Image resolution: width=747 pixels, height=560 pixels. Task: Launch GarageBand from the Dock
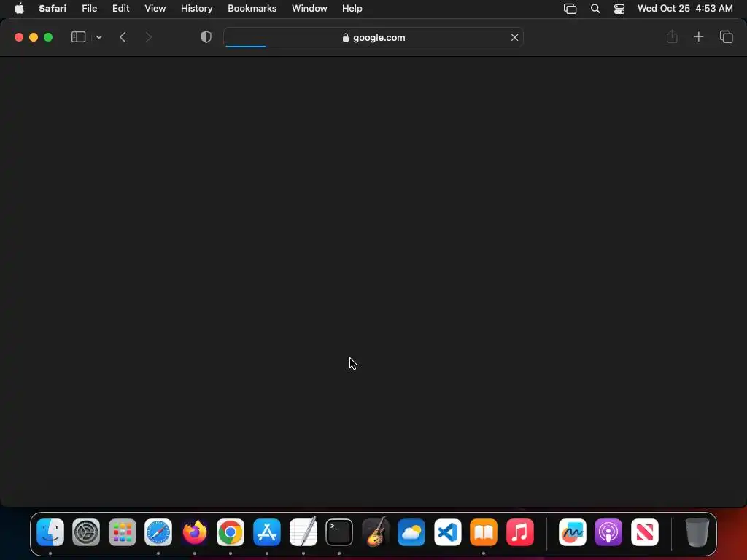click(x=376, y=532)
